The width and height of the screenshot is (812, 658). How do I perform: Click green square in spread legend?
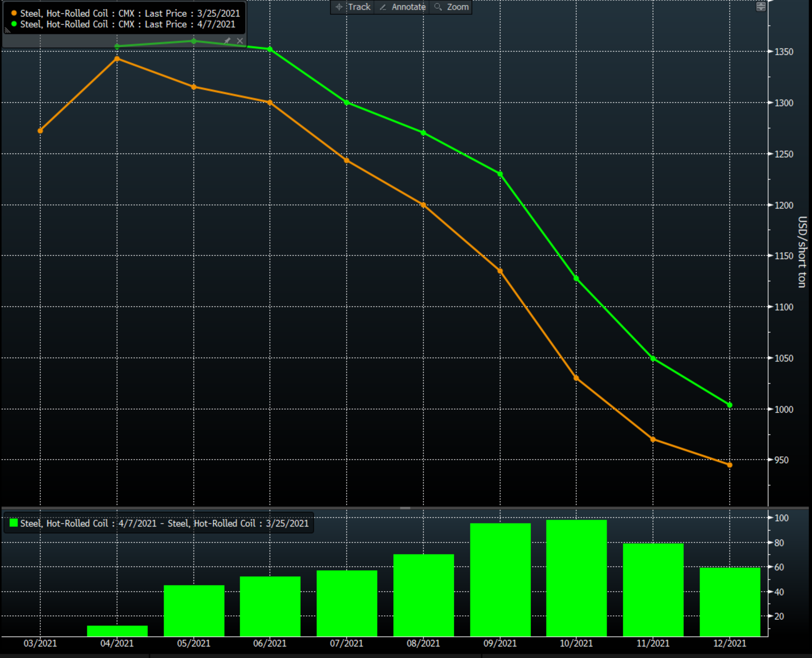coord(14,523)
